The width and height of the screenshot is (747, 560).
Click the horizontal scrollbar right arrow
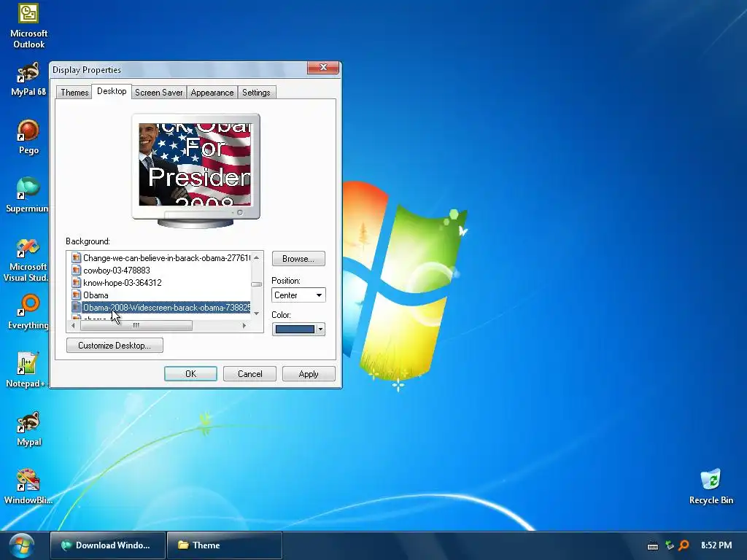[x=244, y=325]
